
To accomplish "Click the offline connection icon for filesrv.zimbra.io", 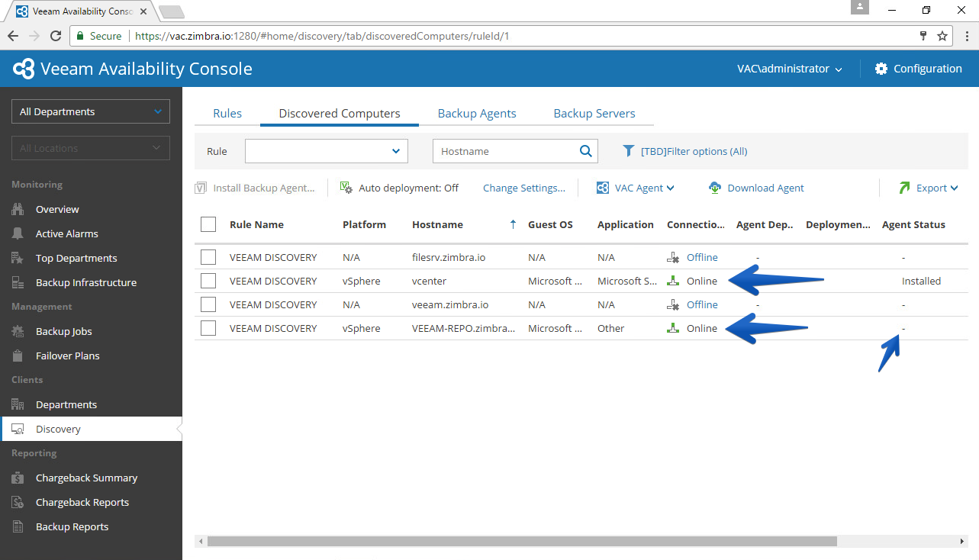I will 673,258.
